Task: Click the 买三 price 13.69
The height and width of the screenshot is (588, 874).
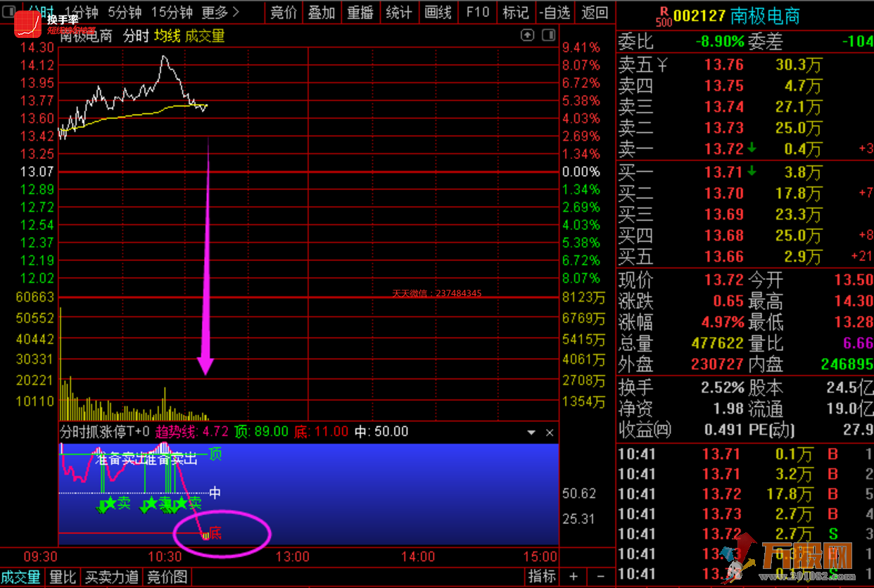Action: point(724,215)
